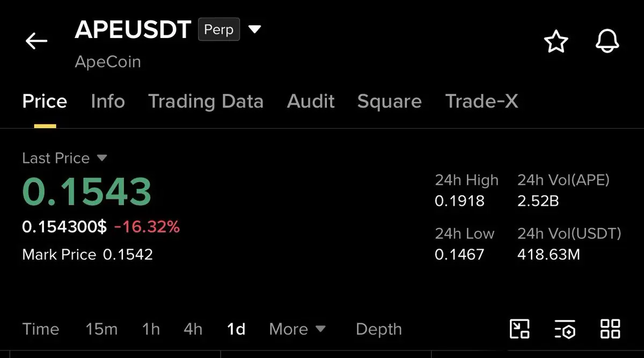Select the 15m chart interval
This screenshot has height=358, width=644.
(x=101, y=329)
